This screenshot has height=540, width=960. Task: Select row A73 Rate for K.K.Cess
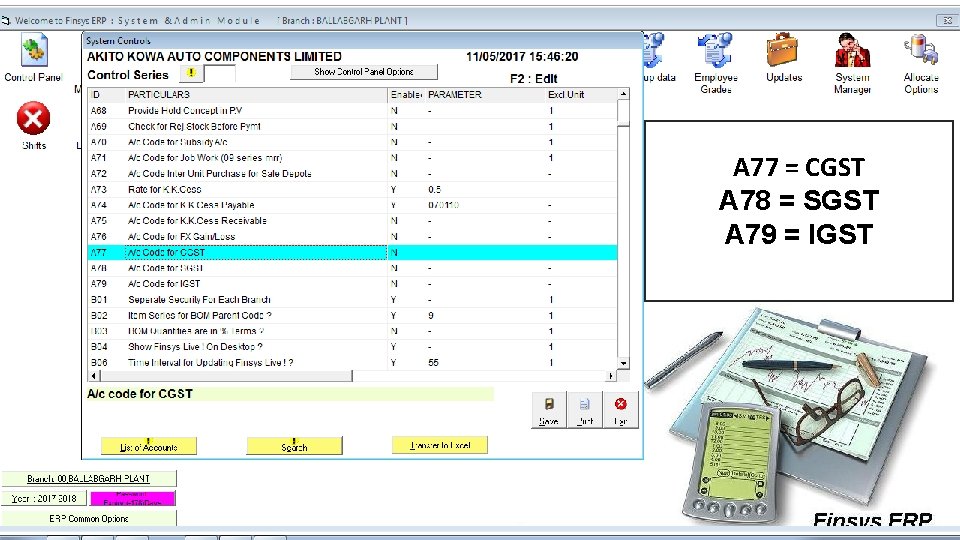pyautogui.click(x=353, y=190)
